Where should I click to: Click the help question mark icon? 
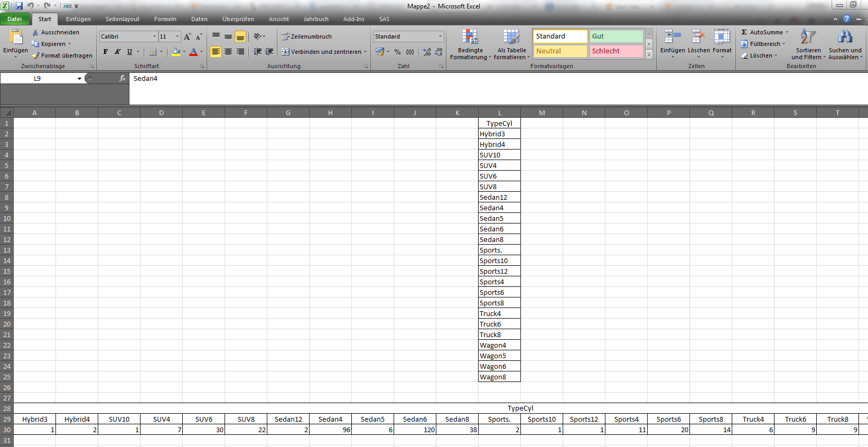coord(847,18)
